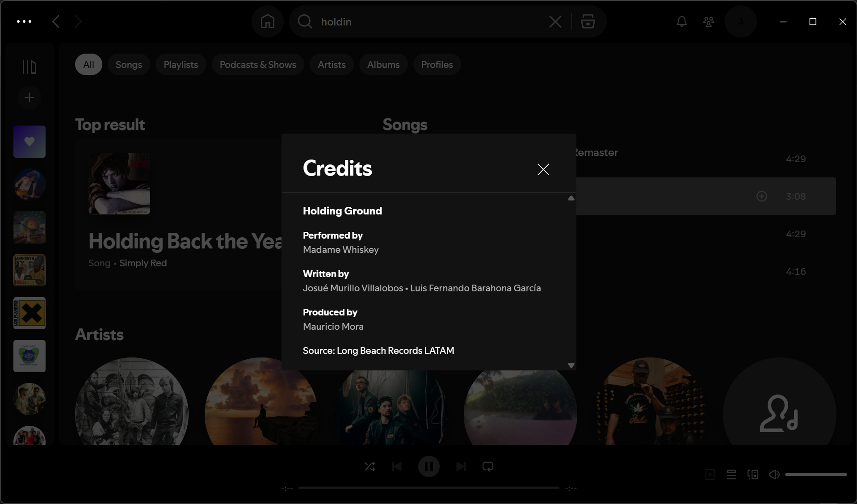Open Friend Activity icon
Image resolution: width=857 pixels, height=504 pixels.
tap(709, 21)
